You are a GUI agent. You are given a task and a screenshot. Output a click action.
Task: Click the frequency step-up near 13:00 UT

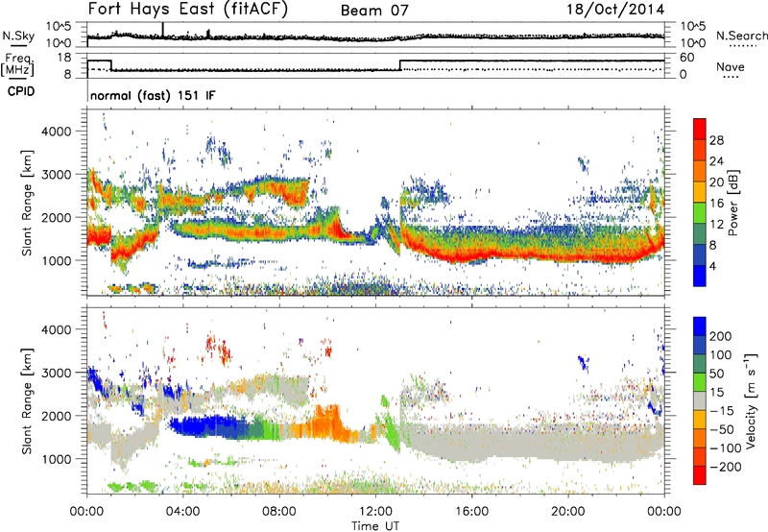[x=400, y=65]
